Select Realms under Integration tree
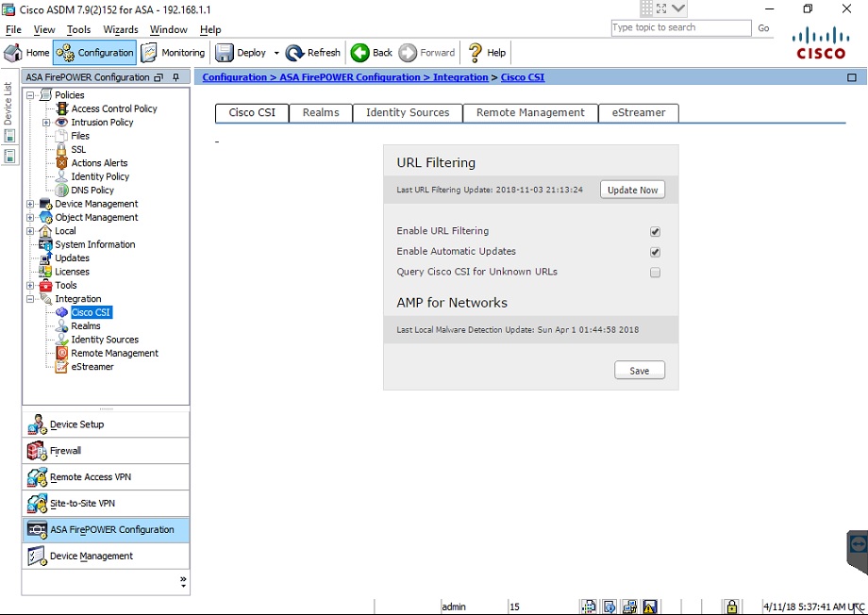 point(85,326)
